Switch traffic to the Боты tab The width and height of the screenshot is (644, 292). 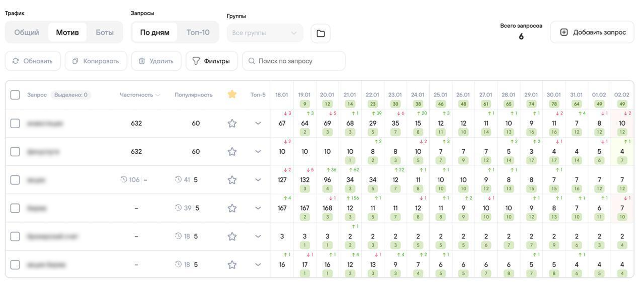105,32
